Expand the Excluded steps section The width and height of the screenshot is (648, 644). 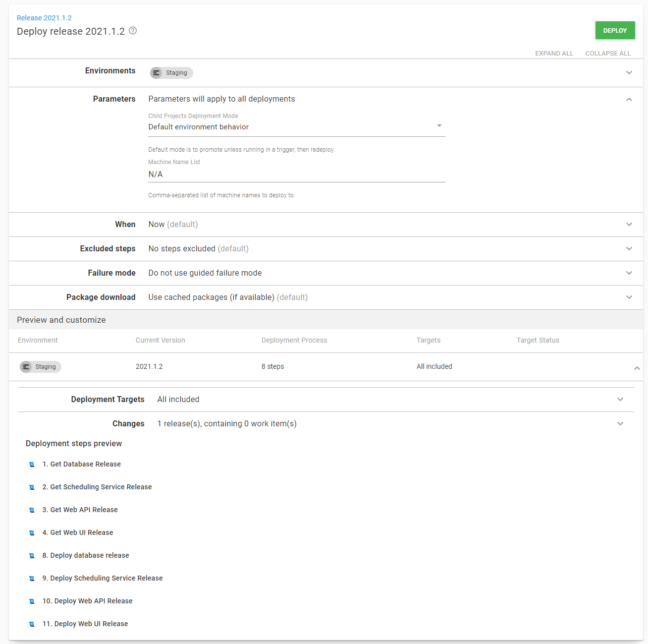coord(629,248)
